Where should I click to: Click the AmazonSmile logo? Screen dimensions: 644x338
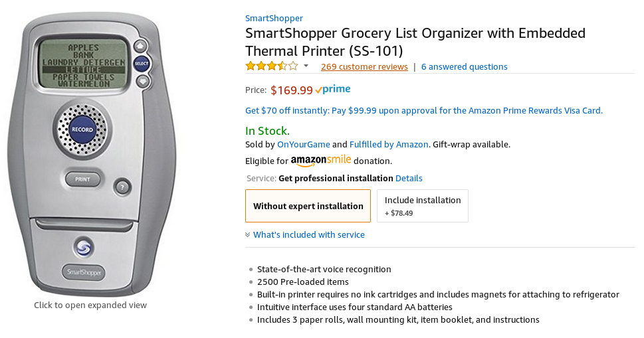coord(320,161)
